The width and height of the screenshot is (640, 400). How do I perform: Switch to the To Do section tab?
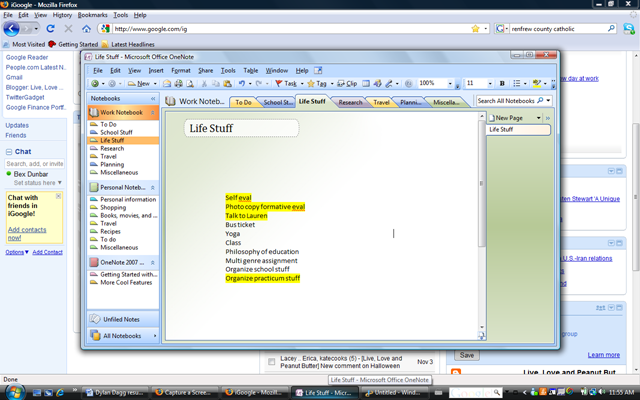tap(243, 102)
